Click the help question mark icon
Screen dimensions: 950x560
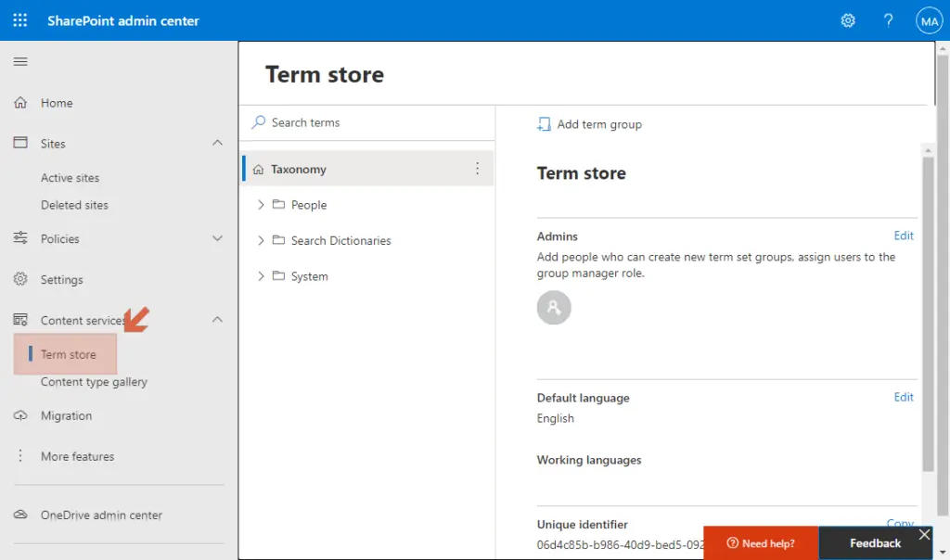click(888, 20)
